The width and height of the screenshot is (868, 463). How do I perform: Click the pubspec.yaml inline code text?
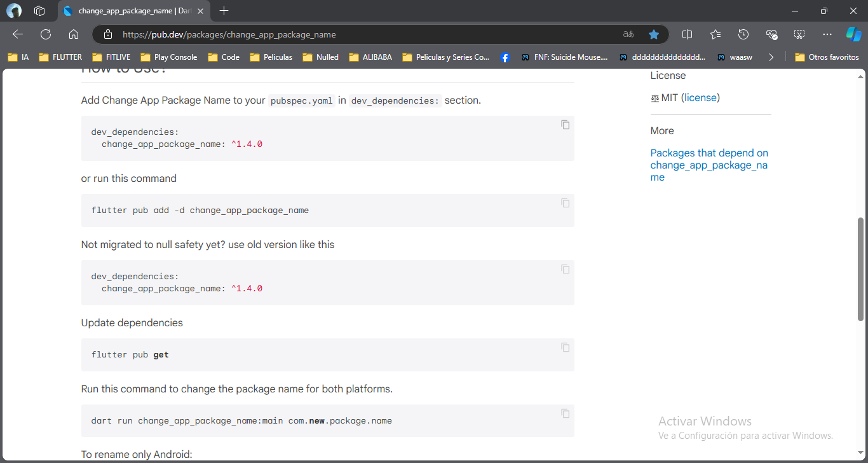point(302,100)
